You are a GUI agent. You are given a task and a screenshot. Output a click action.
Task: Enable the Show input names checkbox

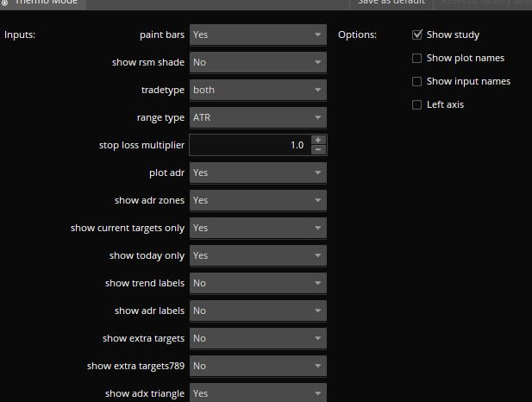pyautogui.click(x=417, y=81)
